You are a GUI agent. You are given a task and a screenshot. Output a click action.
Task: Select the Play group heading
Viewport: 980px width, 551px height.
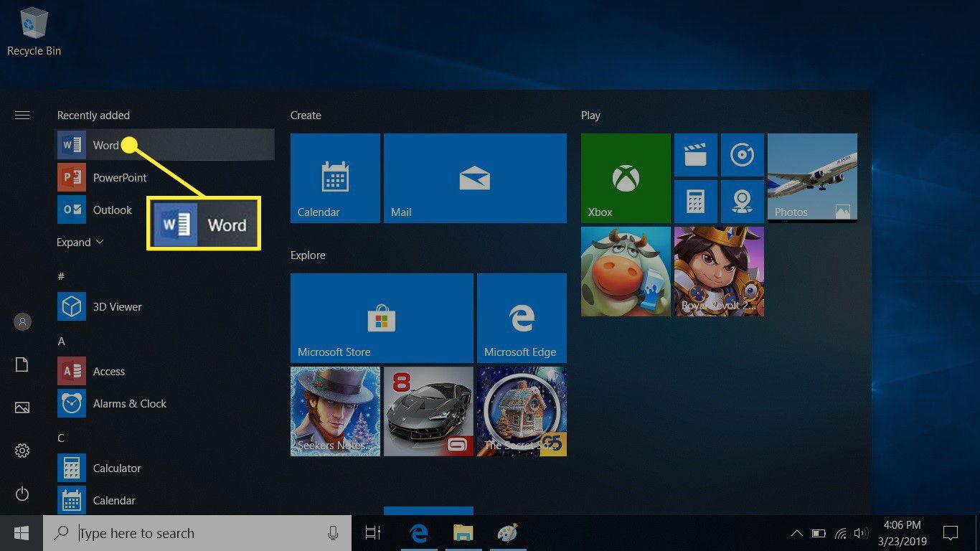pos(590,115)
